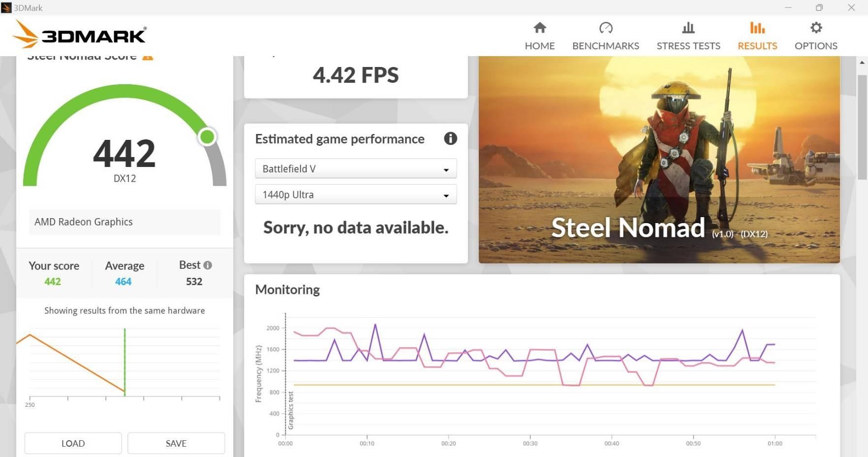
Task: Open the Estimated game performance info icon
Action: 450,139
